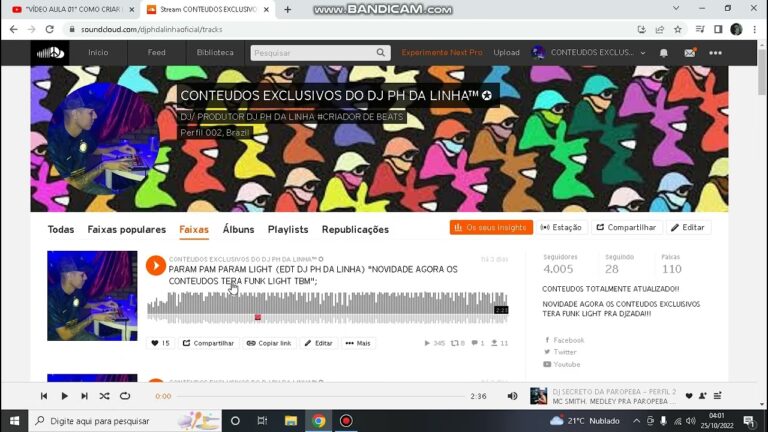Skip to previous track in player bar
This screenshot has height=432, width=768.
click(44, 396)
